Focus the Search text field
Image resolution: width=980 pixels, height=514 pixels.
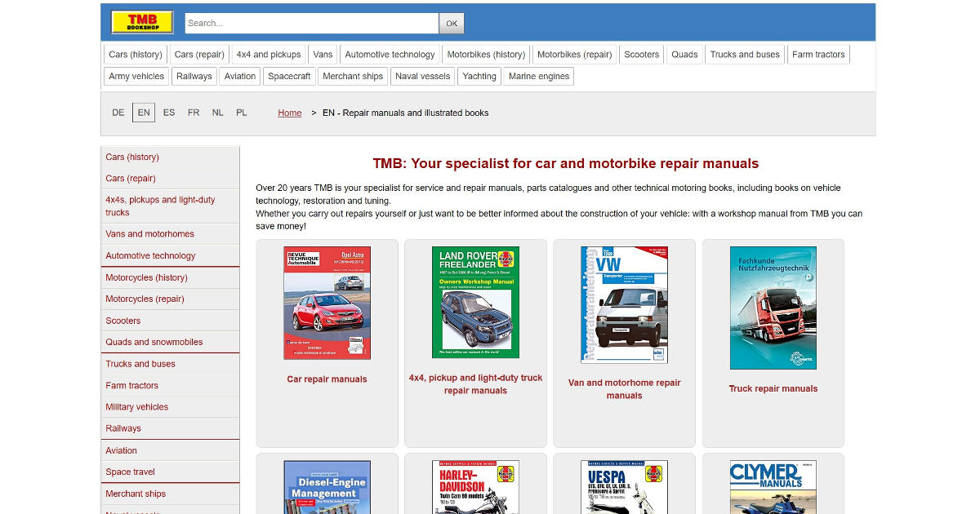click(x=312, y=23)
